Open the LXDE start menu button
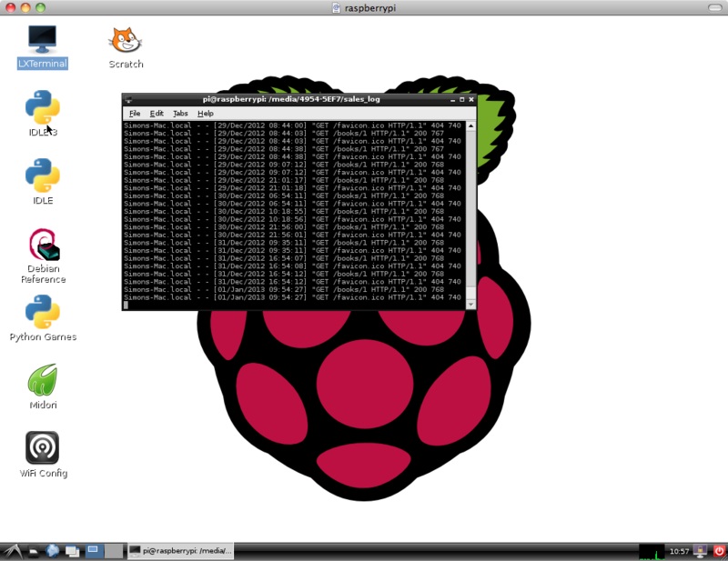Viewport: 728px width, 561px height. (11, 551)
